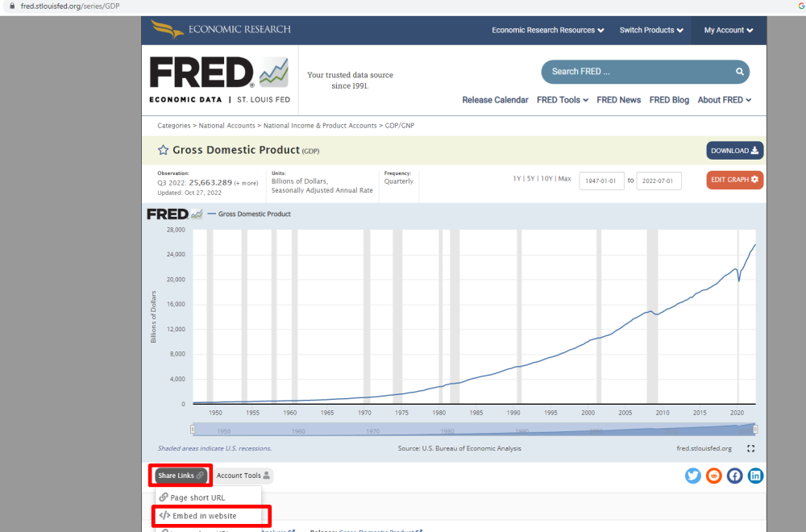Expand the Economic Research Resources menu

548,31
